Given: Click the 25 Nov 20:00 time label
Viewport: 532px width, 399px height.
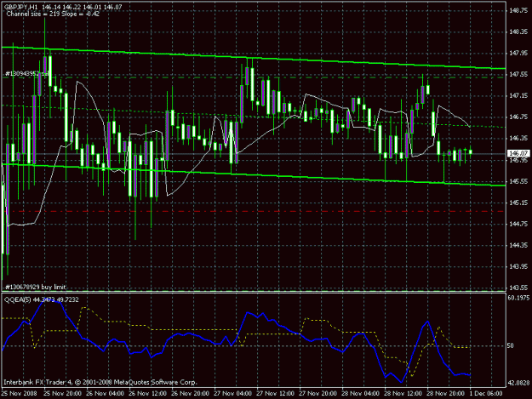Looking at the screenshot, I should tap(63, 394).
